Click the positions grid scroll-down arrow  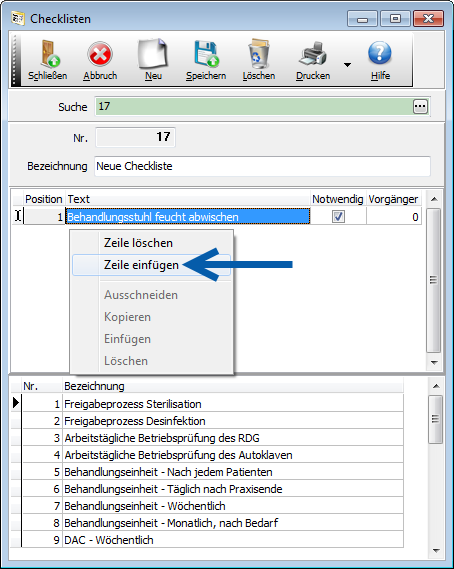[x=434, y=362]
